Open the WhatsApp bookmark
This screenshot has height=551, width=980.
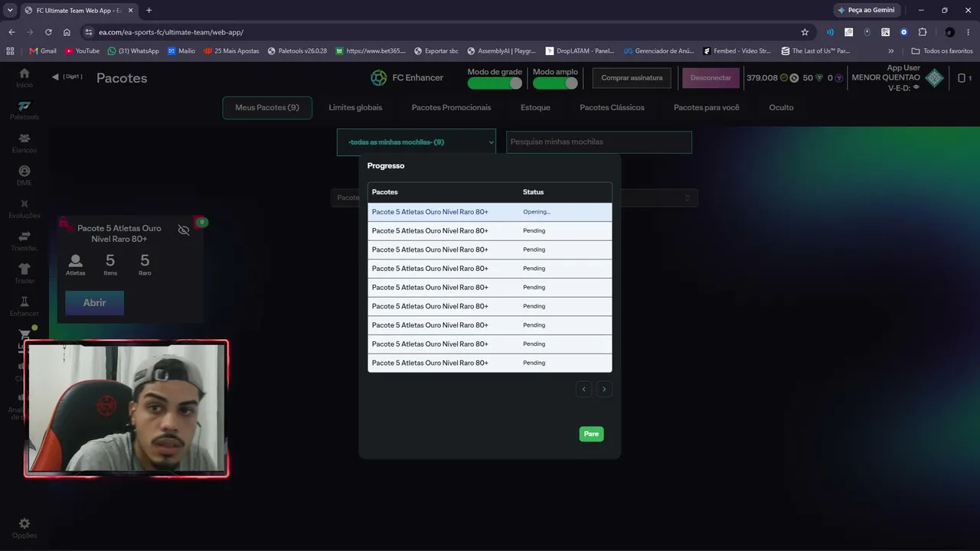tap(133, 51)
